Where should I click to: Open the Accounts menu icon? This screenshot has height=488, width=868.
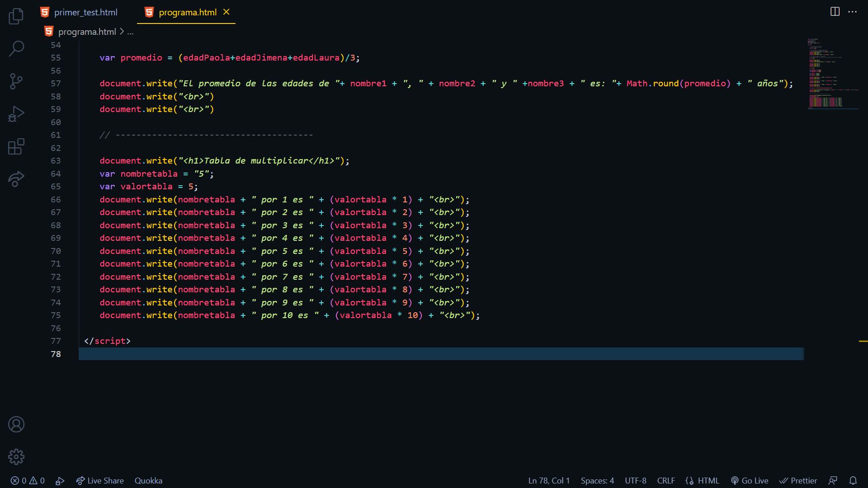16,424
